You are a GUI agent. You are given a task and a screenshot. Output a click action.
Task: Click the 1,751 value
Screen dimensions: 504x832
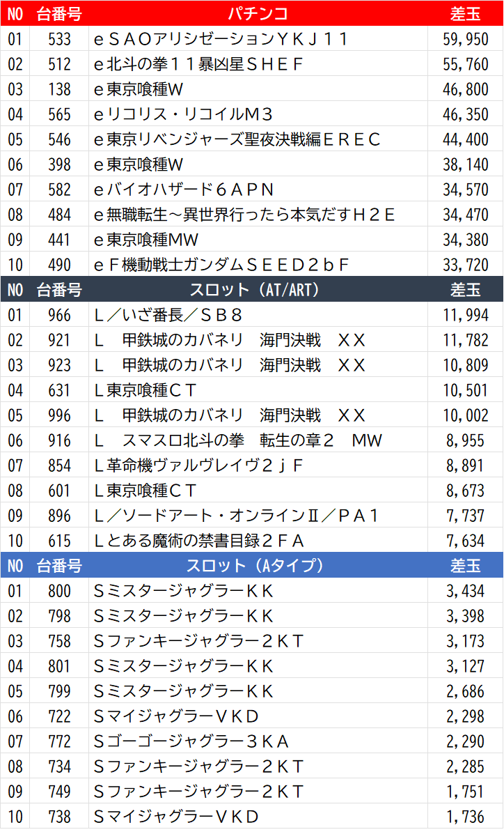[x=465, y=792]
